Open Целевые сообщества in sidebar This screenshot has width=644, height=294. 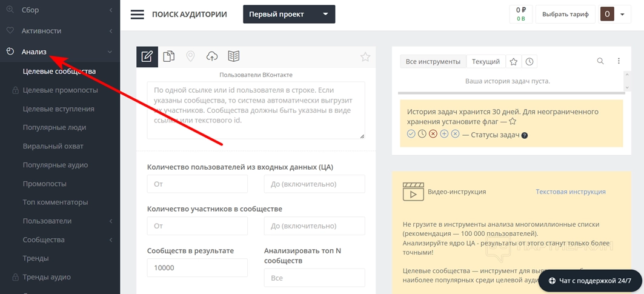[x=59, y=72]
